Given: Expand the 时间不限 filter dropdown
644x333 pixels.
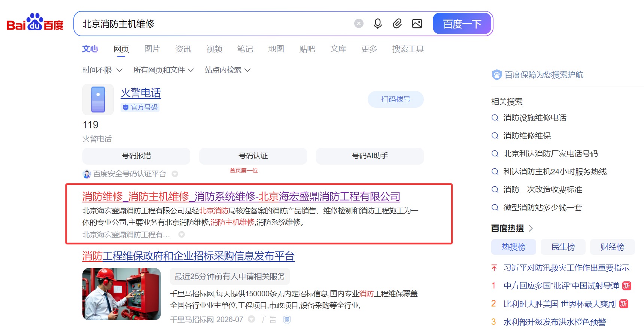Looking at the screenshot, I should click(x=102, y=70).
